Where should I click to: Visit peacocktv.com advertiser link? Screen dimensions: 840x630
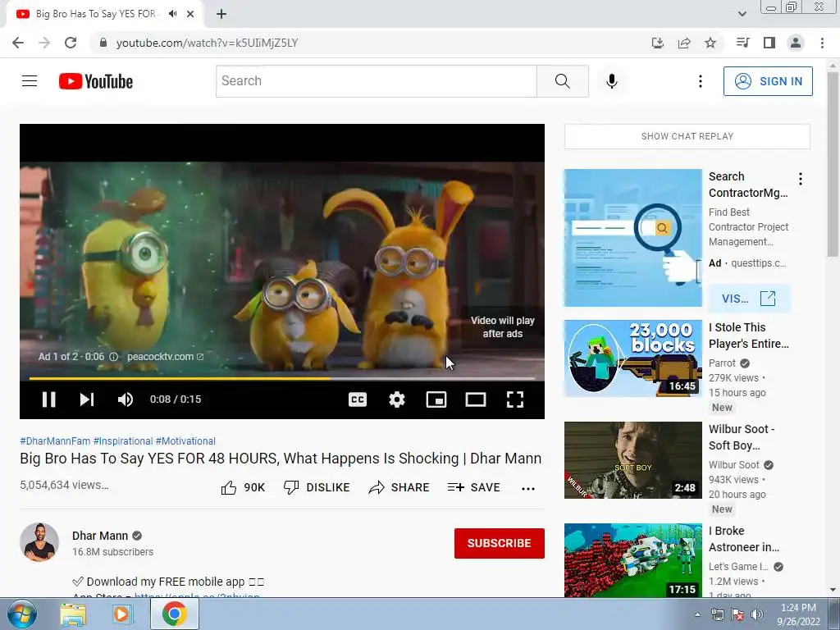click(x=165, y=357)
